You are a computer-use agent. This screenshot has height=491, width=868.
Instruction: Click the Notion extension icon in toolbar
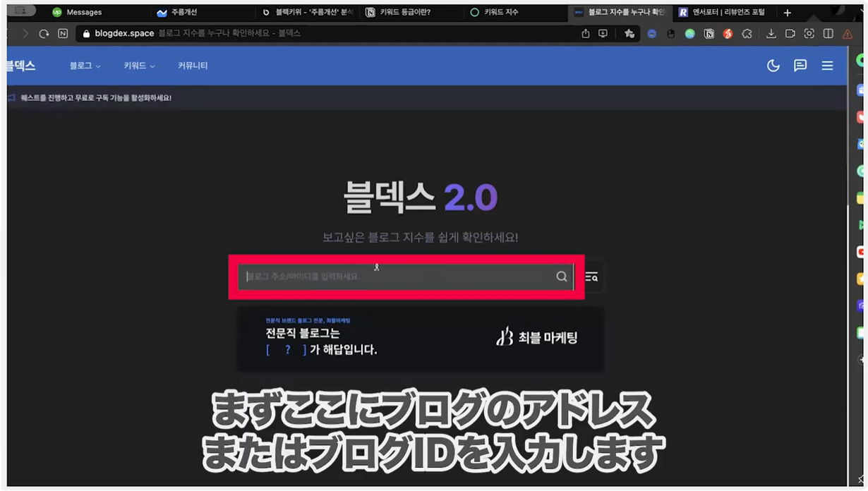(709, 34)
